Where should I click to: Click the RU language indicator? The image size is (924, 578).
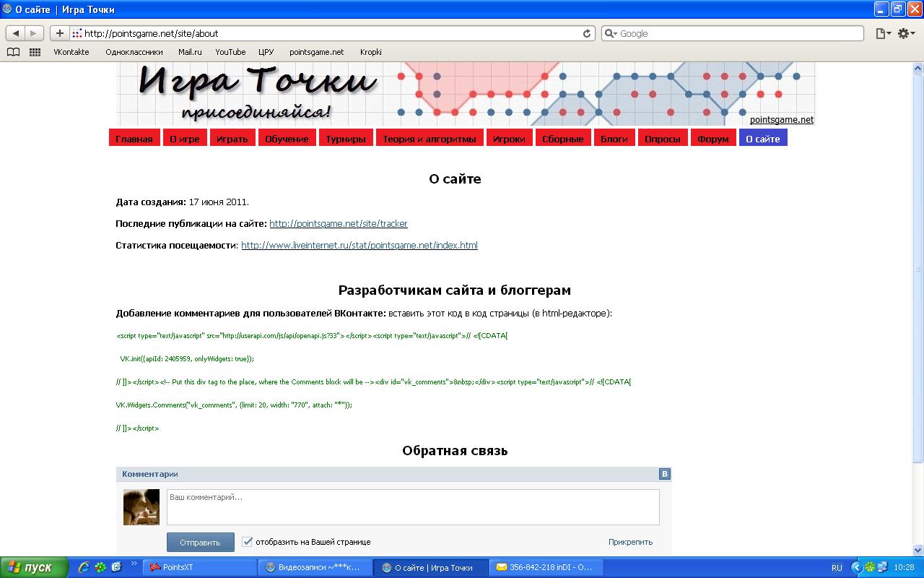837,568
